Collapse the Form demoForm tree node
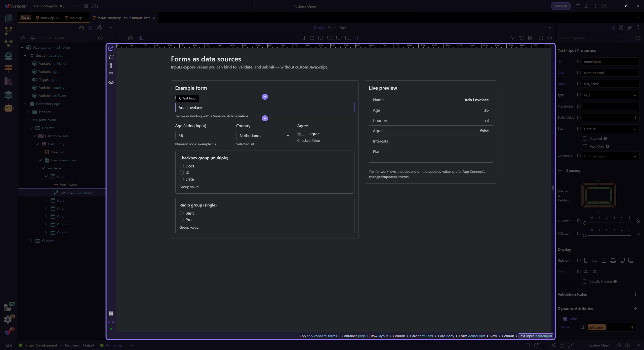The width and height of the screenshot is (644, 350). [40, 160]
